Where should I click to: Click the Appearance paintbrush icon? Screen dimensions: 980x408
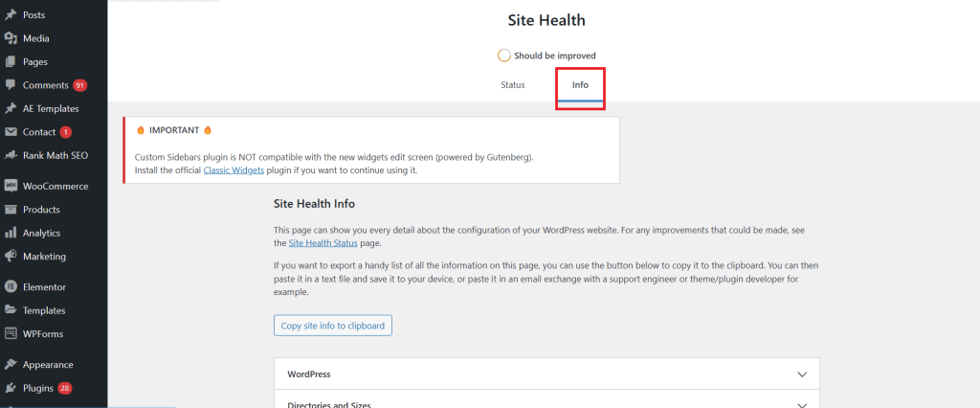pyautogui.click(x=10, y=364)
